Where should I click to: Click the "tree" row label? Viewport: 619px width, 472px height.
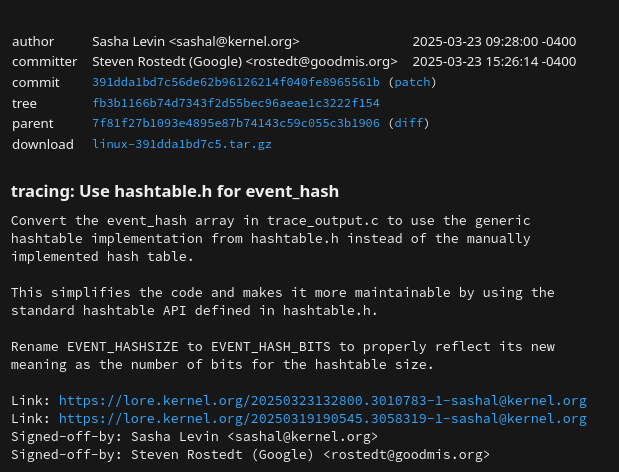24,103
